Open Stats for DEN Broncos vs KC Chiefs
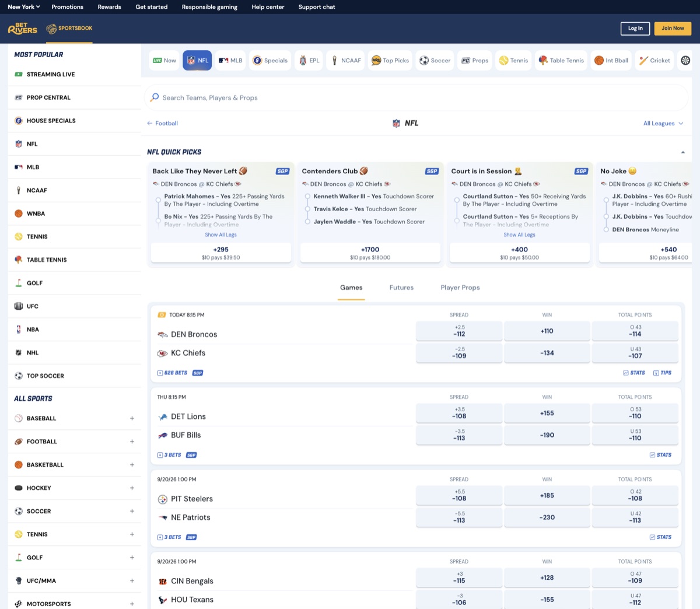Image resolution: width=700 pixels, height=609 pixels. pos(634,373)
